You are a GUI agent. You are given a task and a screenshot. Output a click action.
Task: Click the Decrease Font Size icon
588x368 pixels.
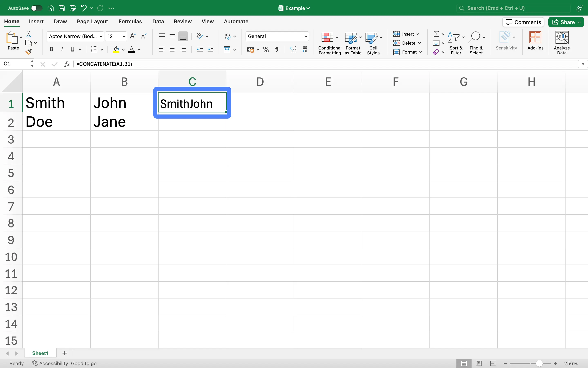(144, 36)
